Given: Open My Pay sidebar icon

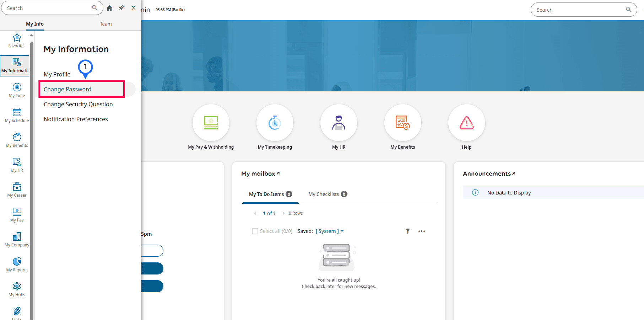Looking at the screenshot, I should (x=17, y=212).
